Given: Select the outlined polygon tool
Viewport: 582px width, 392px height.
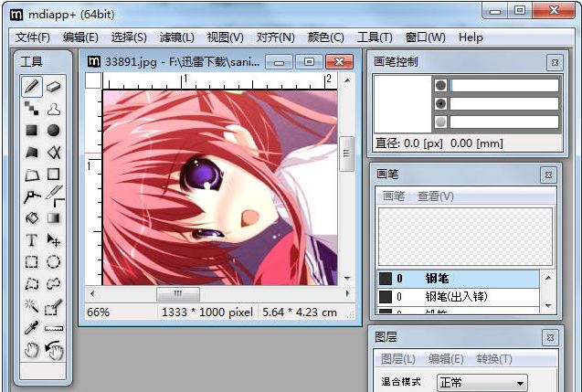Looking at the screenshot, I should click(32, 175).
